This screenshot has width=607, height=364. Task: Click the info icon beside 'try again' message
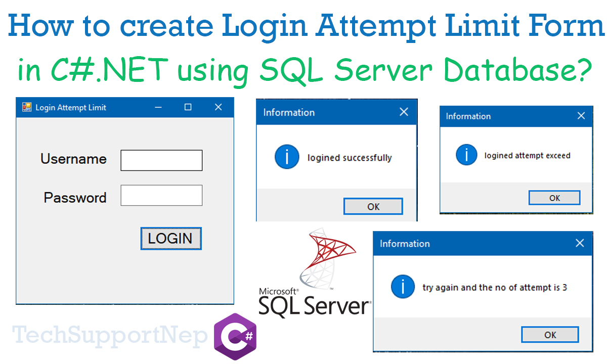click(403, 287)
